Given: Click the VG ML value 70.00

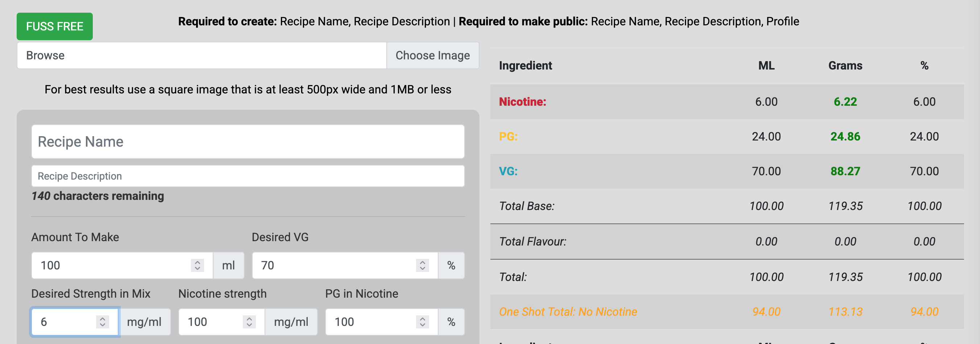Looking at the screenshot, I should [766, 171].
